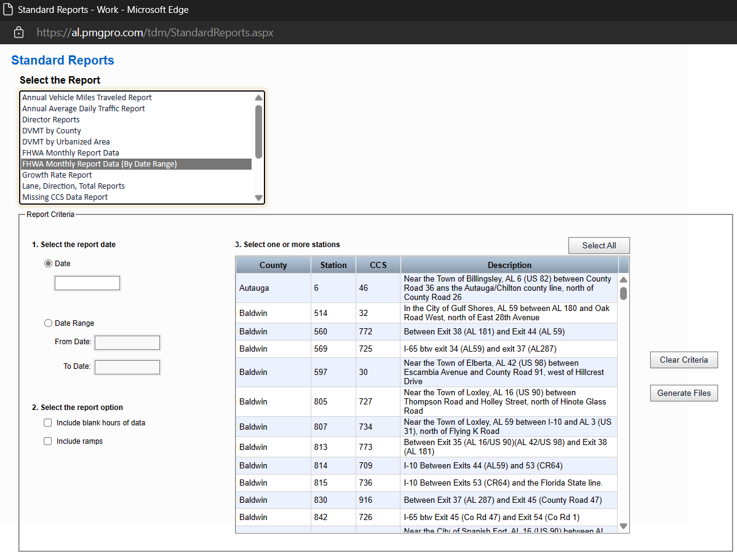Screen dimensions: 737x560
Task: Click up arrow of report list scrollbar
Action: [258, 98]
